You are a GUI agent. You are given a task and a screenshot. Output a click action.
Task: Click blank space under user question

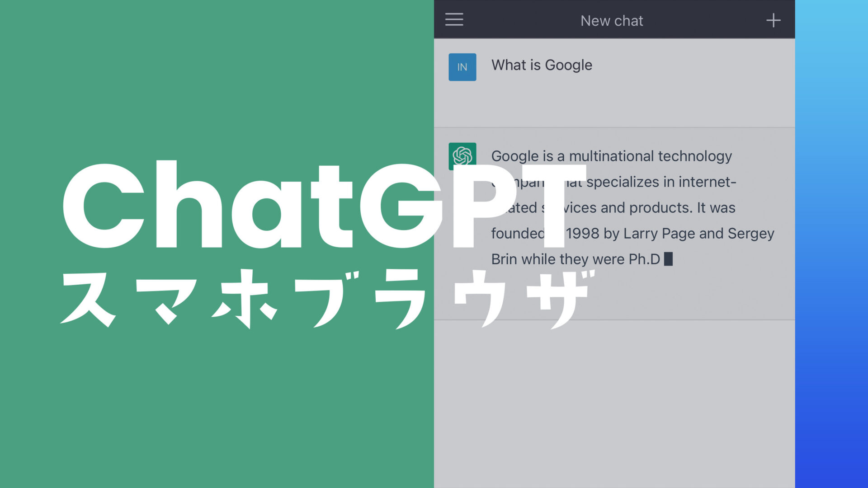coord(614,105)
